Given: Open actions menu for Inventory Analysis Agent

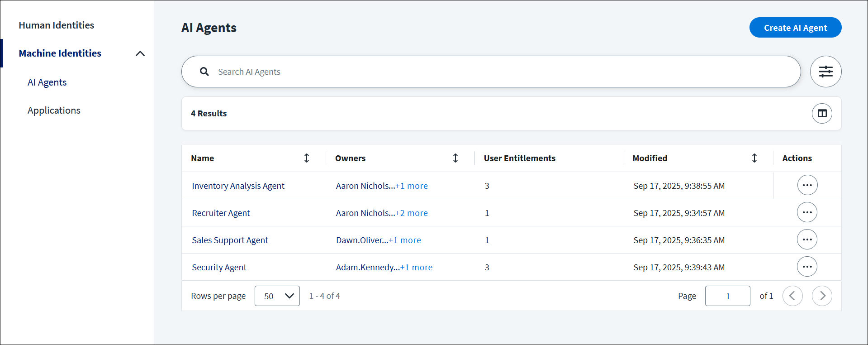Looking at the screenshot, I should [807, 185].
